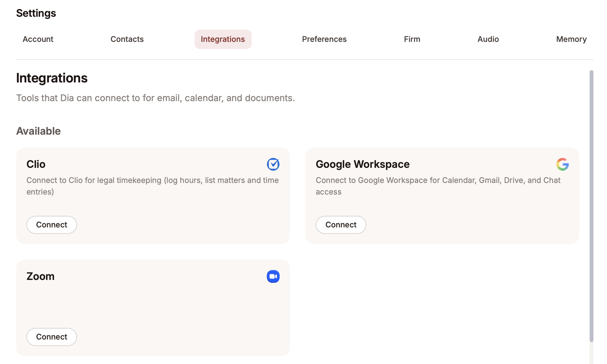Click the Clio card title text
The height and width of the screenshot is (364, 607).
pyautogui.click(x=36, y=164)
